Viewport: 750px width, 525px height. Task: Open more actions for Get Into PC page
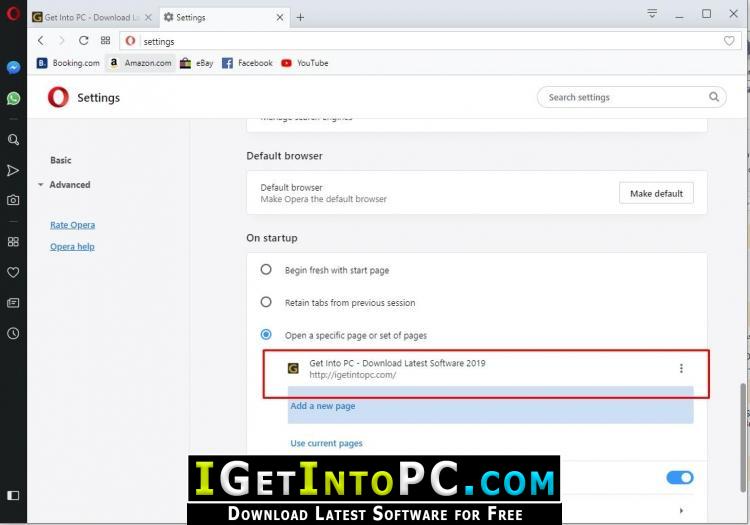(681, 368)
